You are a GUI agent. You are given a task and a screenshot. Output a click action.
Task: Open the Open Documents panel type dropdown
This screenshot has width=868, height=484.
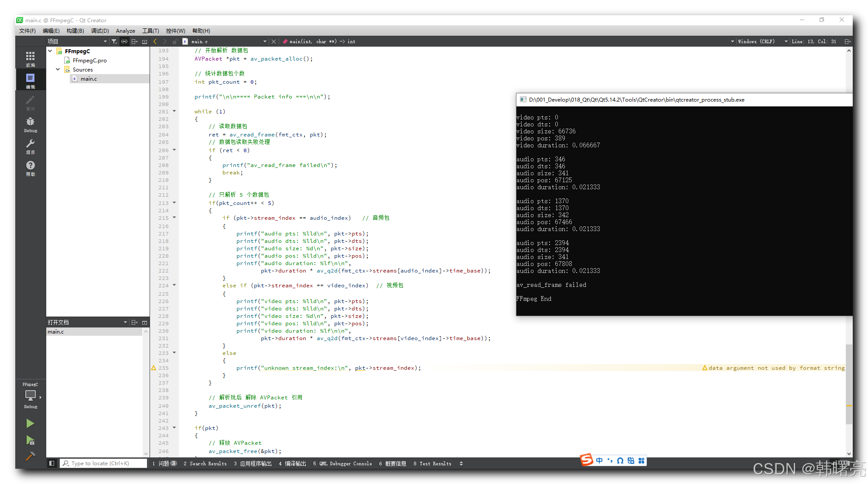[125, 322]
